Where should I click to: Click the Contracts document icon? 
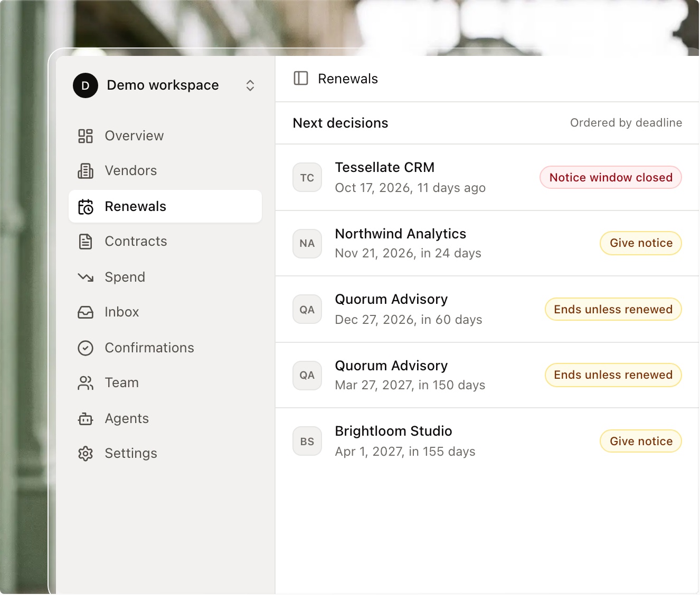click(86, 242)
